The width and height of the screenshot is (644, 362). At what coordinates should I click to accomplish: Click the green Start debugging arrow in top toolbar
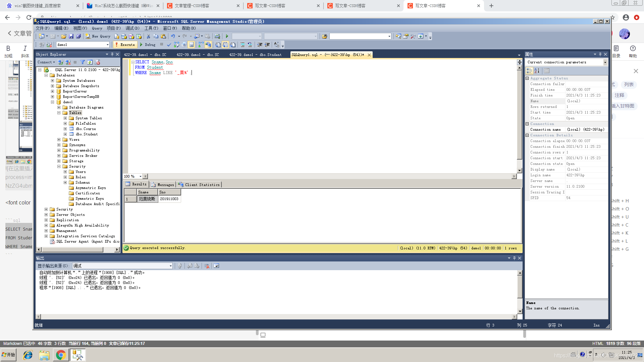pyautogui.click(x=227, y=36)
